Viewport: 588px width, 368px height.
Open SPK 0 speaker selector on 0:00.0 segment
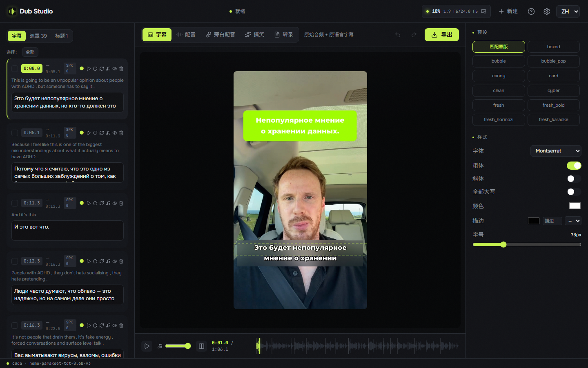click(x=70, y=68)
